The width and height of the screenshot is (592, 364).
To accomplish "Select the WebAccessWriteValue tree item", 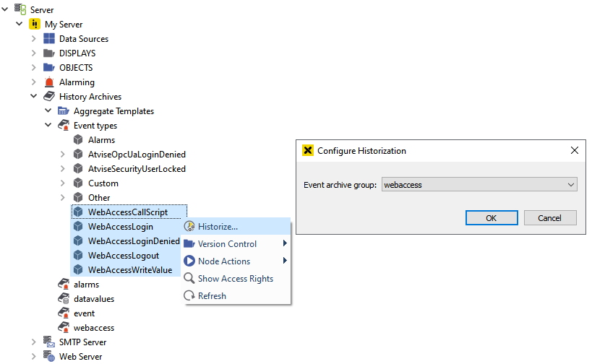I will 130,269.
